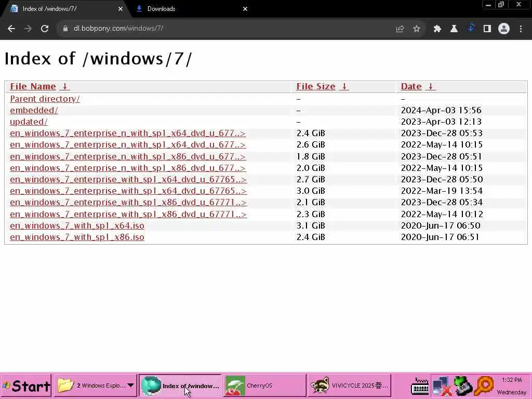Expand the '2 Windows Explo...' taskbar group arrow
The width and height of the screenshot is (532, 399).
[130, 385]
